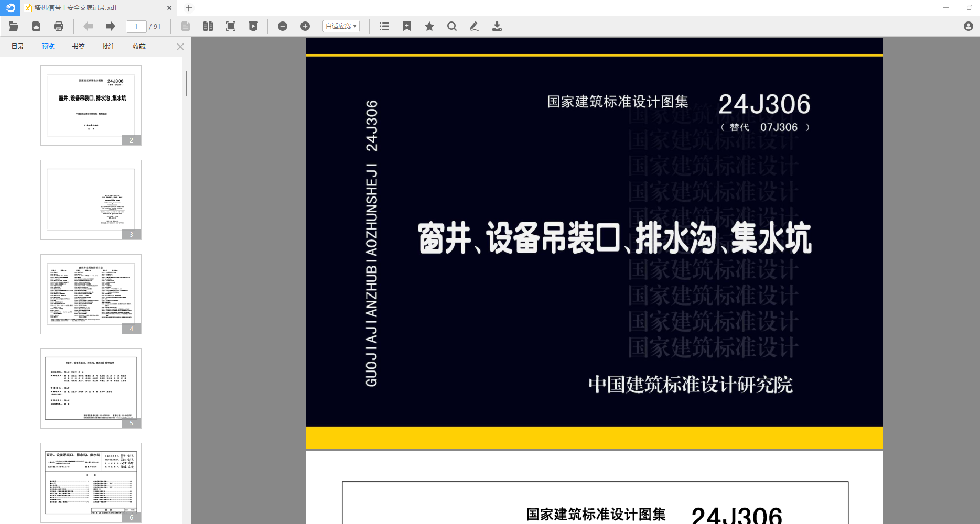Download the document with the download icon

tap(497, 26)
